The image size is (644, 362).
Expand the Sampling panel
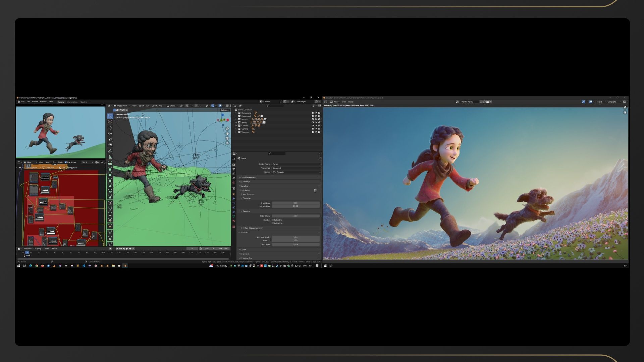point(244,186)
